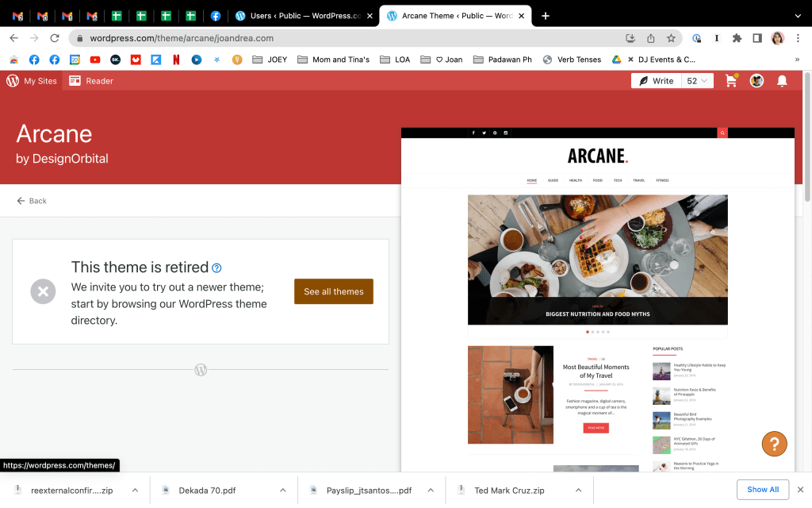Screen dimensions: 812x508
Task: Expand options for Dekada 70.pdf download
Action: [282, 491]
